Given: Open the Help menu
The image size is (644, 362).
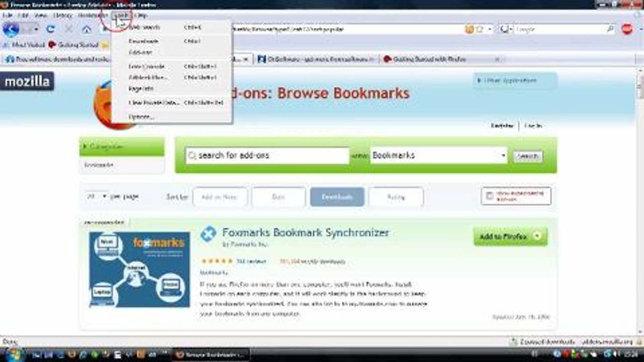Looking at the screenshot, I should [x=140, y=16].
